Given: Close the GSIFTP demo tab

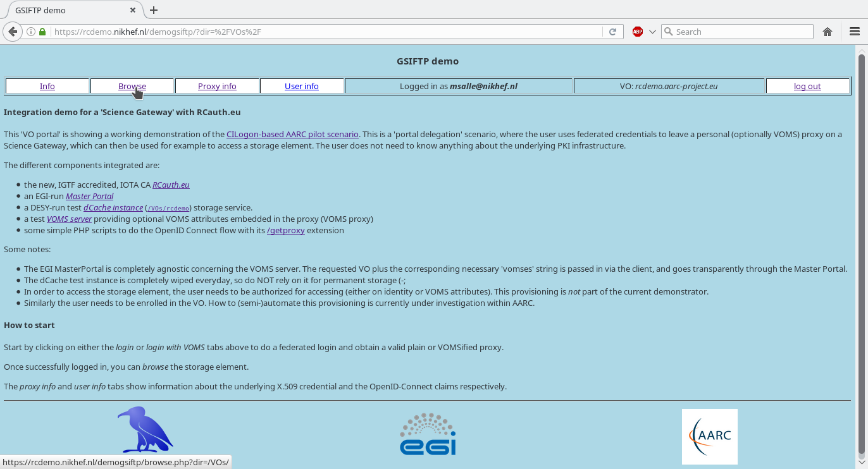Looking at the screenshot, I should coord(133,10).
